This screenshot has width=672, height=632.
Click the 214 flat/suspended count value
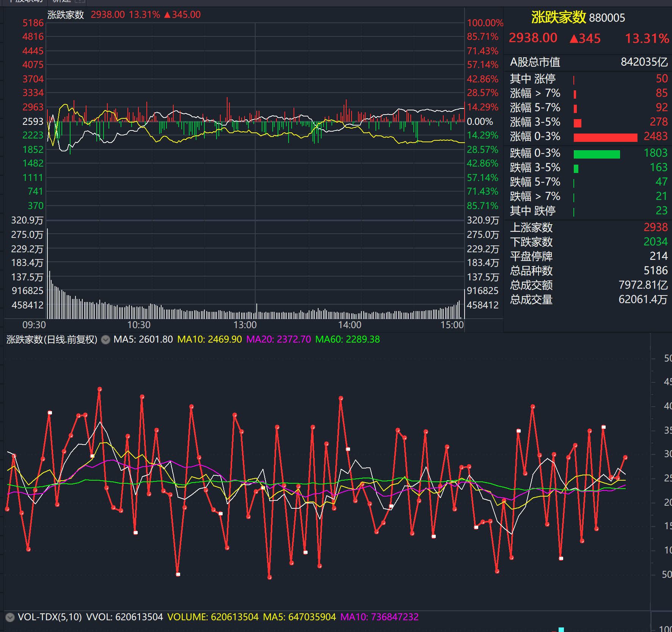tap(658, 256)
